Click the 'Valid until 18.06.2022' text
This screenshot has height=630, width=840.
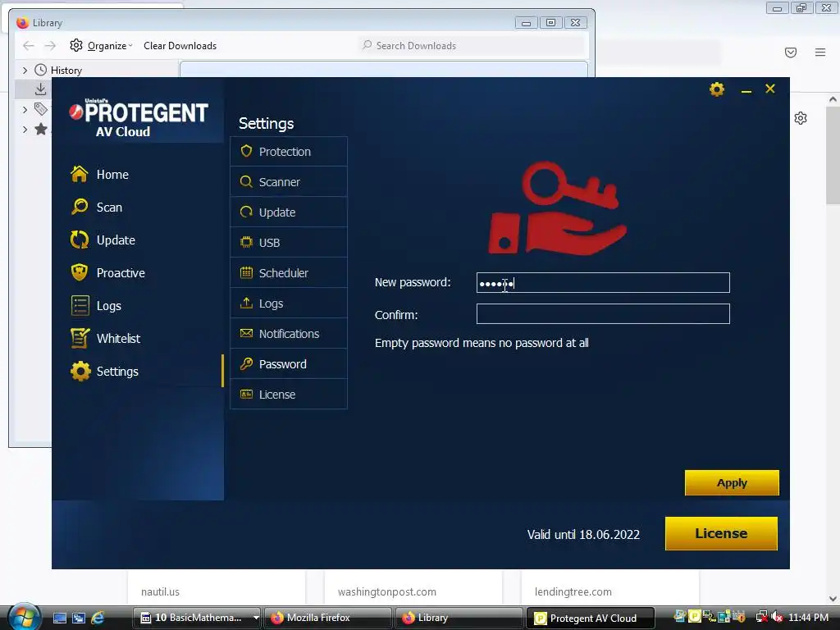[x=583, y=534]
